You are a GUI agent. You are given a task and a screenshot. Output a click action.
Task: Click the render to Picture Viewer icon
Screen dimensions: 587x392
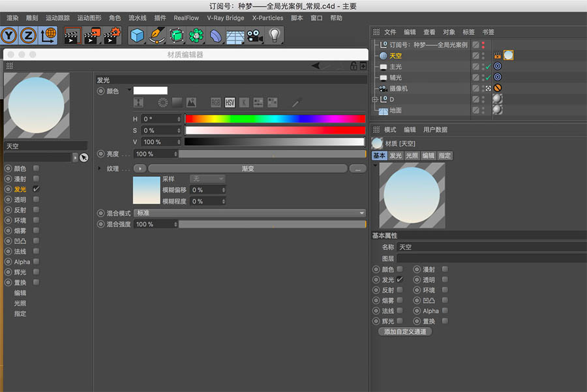(x=91, y=36)
